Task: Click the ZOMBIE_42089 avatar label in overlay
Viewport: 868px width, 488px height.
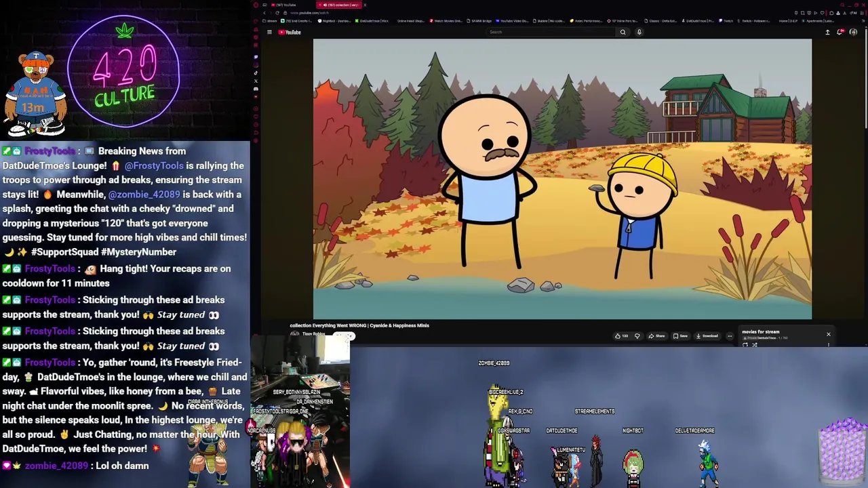Action: tap(494, 363)
